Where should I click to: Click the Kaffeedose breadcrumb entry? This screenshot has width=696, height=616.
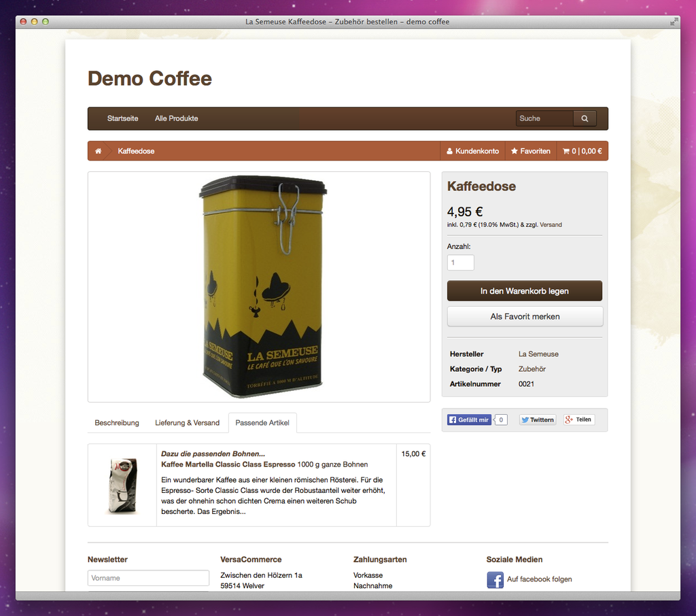pyautogui.click(x=136, y=151)
